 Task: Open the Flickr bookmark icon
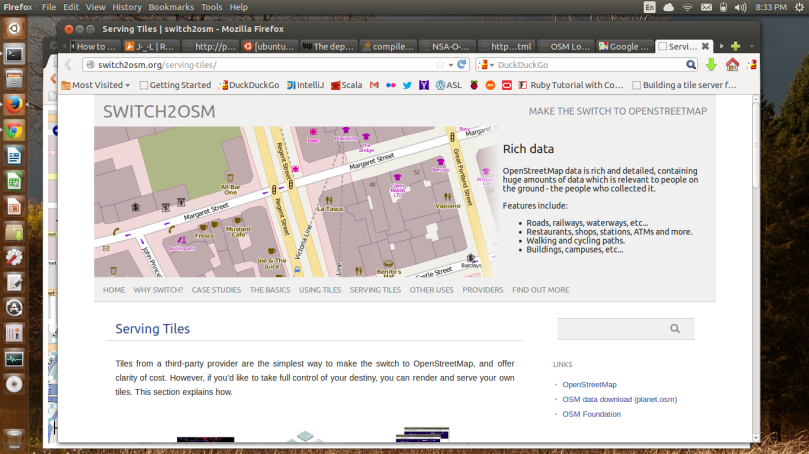coord(391,85)
